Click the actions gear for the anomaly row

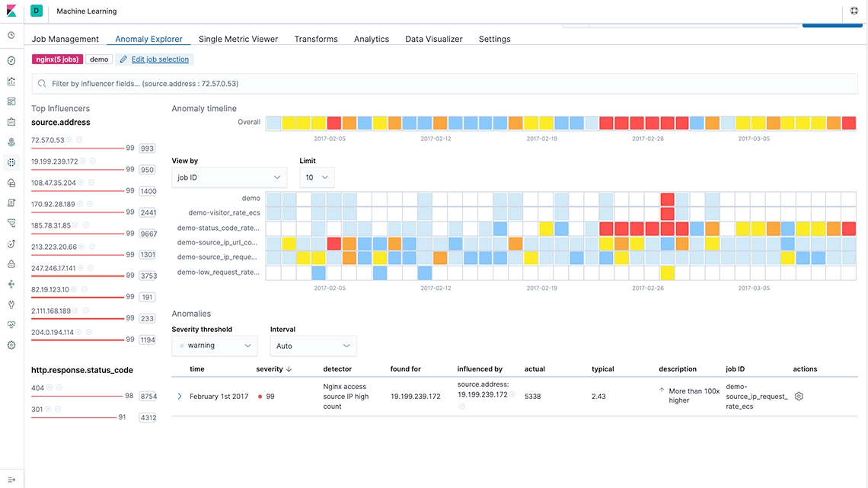tap(799, 397)
